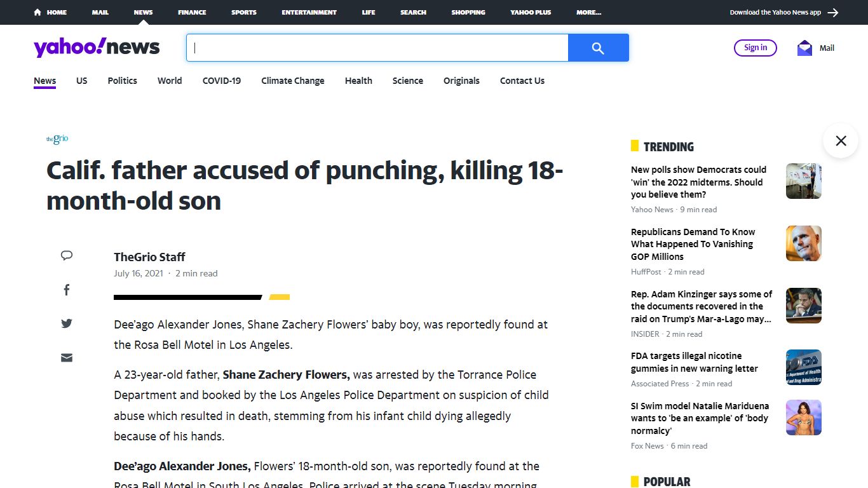Share article via Facebook icon

click(x=67, y=290)
